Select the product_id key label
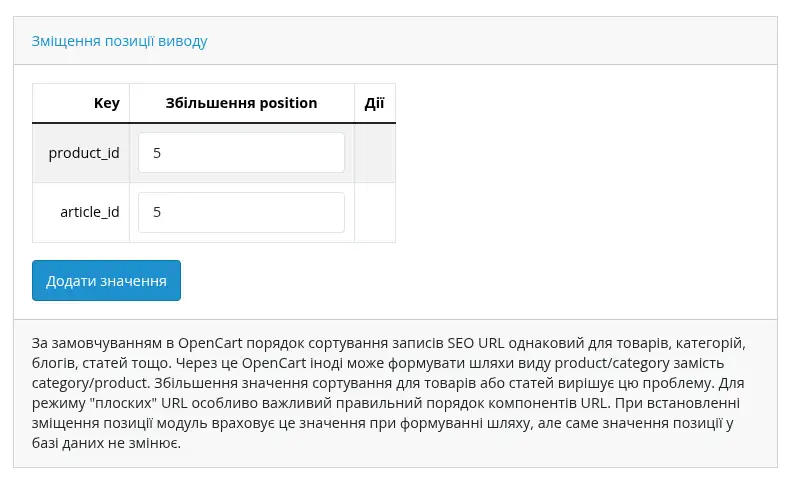The width and height of the screenshot is (788, 478). [84, 153]
